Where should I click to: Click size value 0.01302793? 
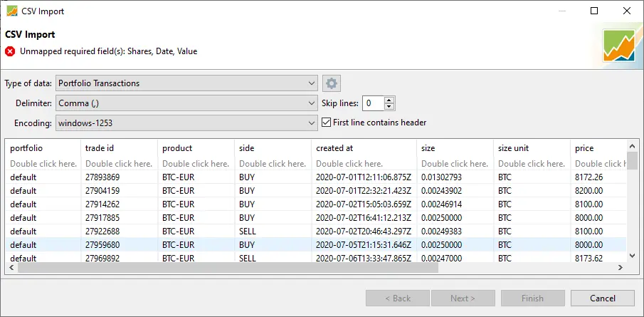coord(441,177)
